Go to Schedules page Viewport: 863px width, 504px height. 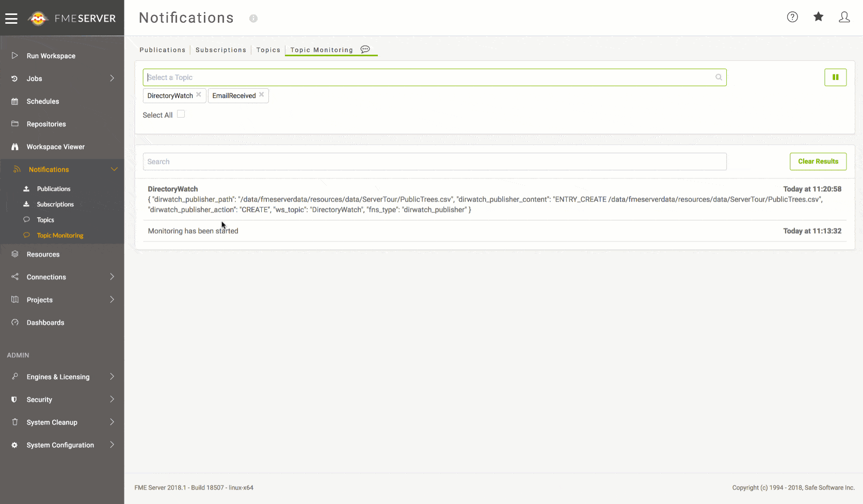43,101
